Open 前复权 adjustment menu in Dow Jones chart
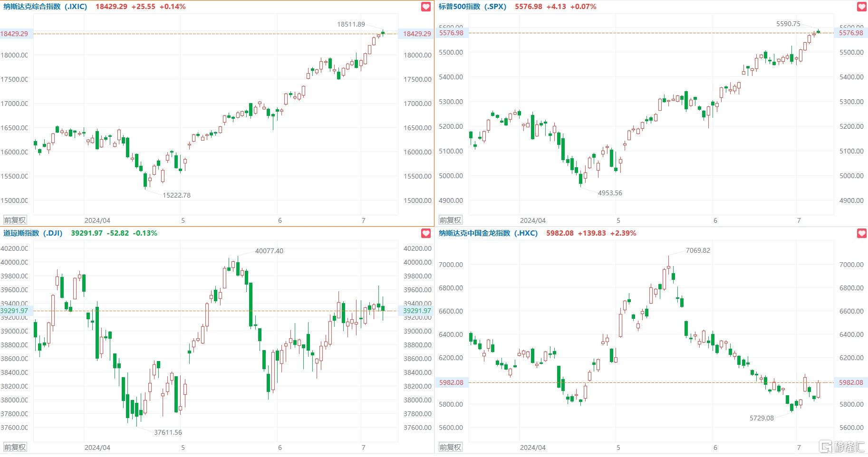The width and height of the screenshot is (868, 457). point(15,447)
